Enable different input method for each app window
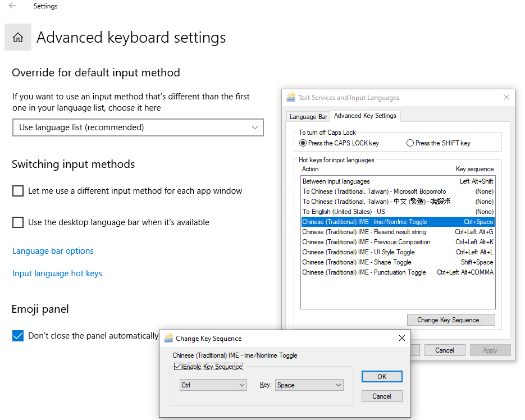The height and width of the screenshot is (420, 525). coord(18,191)
